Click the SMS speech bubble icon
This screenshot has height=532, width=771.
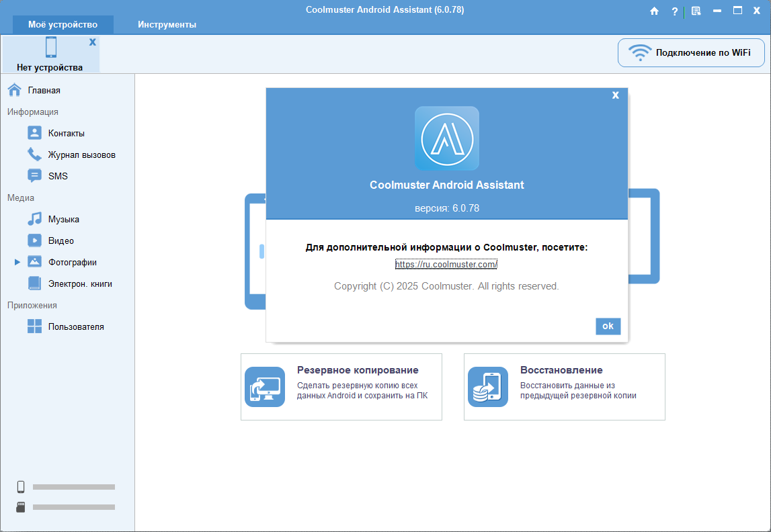pyautogui.click(x=34, y=176)
